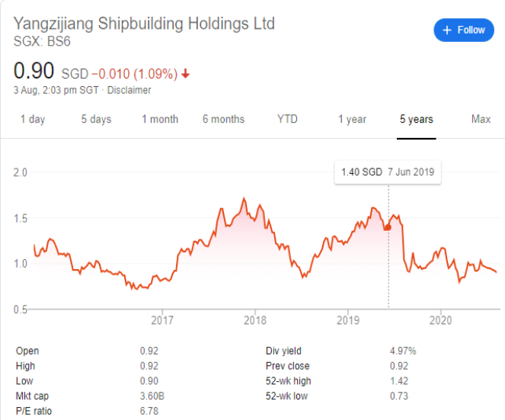Click the Yangzijiang Shipbuilding Holdings Ltd title
The width and height of the screenshot is (505, 420).
tap(144, 24)
